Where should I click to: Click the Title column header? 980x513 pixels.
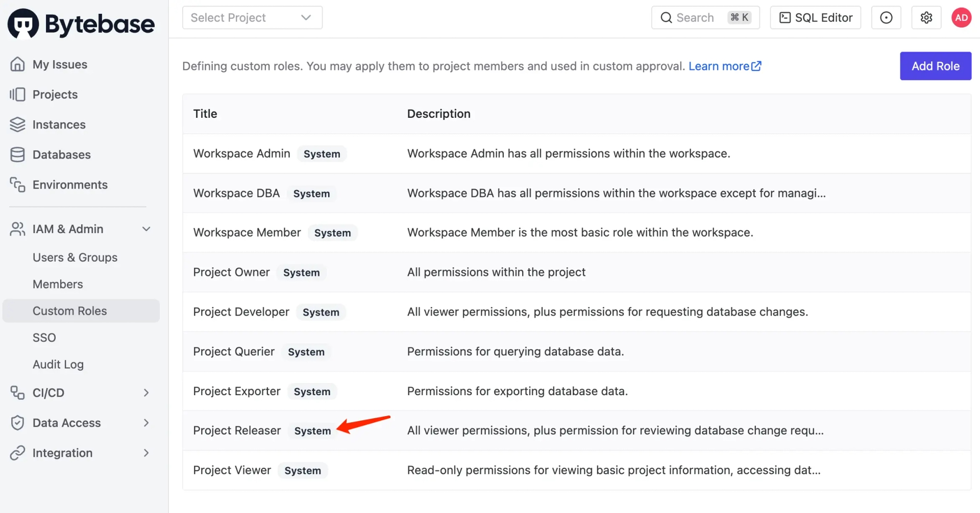click(205, 114)
